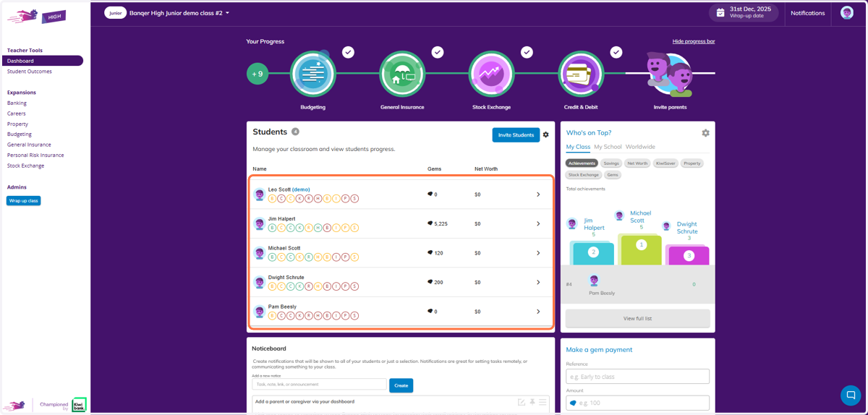Open Students settings gear
The width and height of the screenshot is (868, 415).
pyautogui.click(x=546, y=134)
